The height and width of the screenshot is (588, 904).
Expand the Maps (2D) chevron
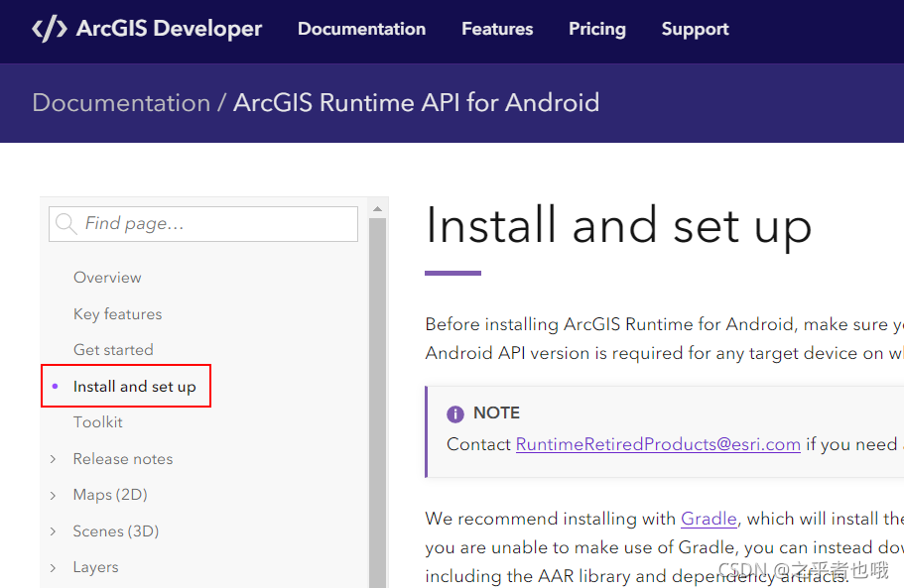coord(53,495)
